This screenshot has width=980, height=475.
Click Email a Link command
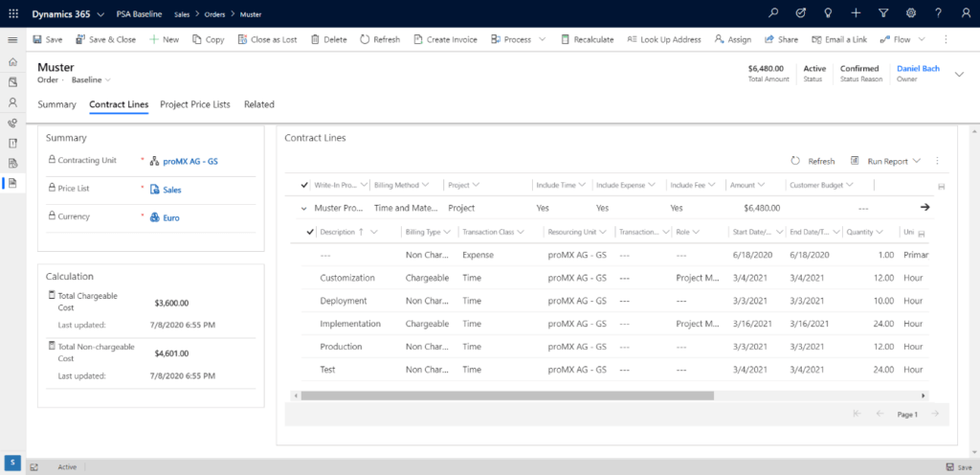click(x=838, y=39)
